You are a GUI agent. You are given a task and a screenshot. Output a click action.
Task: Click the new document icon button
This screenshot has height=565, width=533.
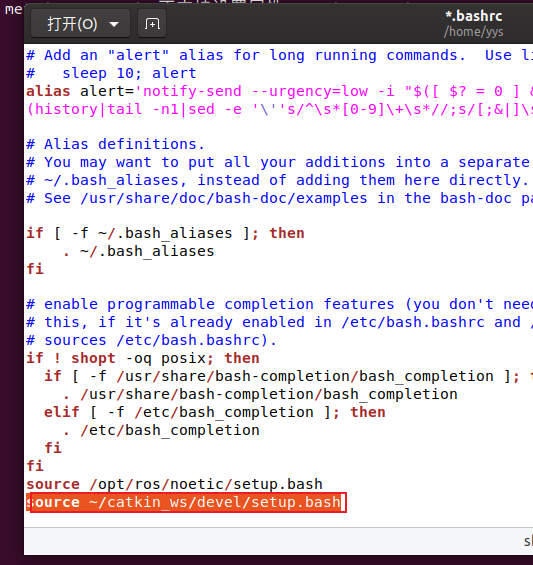152,24
